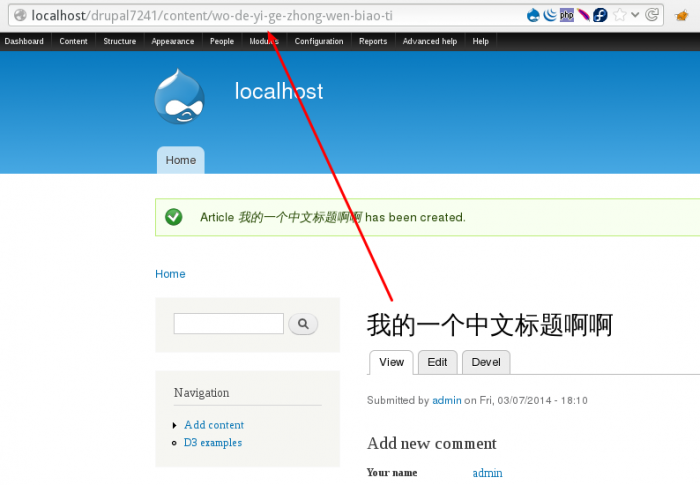Switch to the View tab
Screen dimensions: 700x485
pos(392,362)
